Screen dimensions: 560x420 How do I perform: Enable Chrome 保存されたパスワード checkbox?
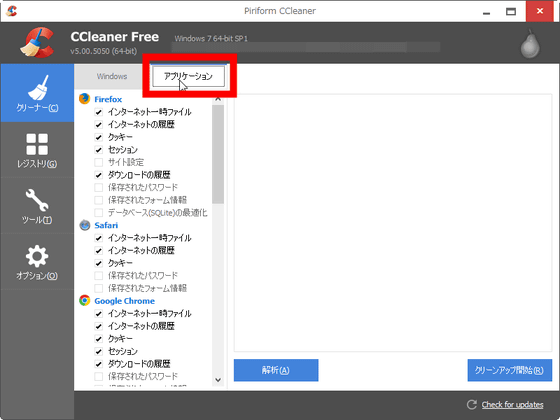pos(99,376)
